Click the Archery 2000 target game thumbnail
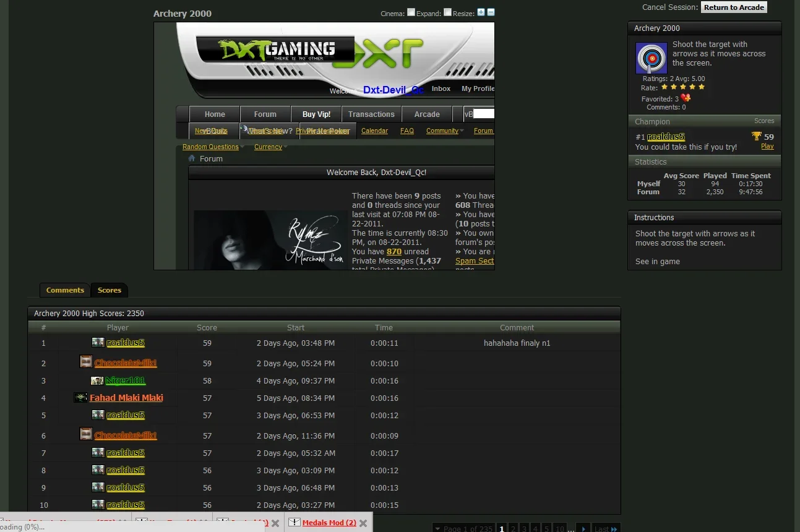Image resolution: width=800 pixels, height=532 pixels. click(x=652, y=58)
